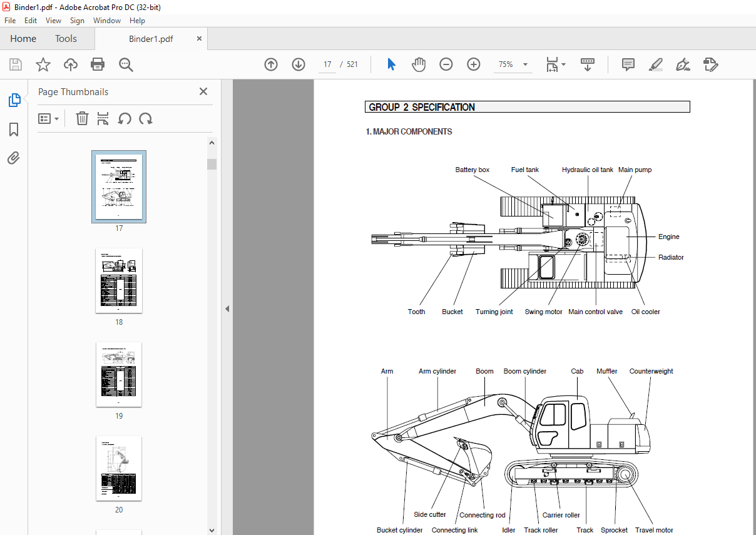Screen dimensions: 756x535
Task: Click the 'Turning joint' diagram label
Action: point(494,312)
